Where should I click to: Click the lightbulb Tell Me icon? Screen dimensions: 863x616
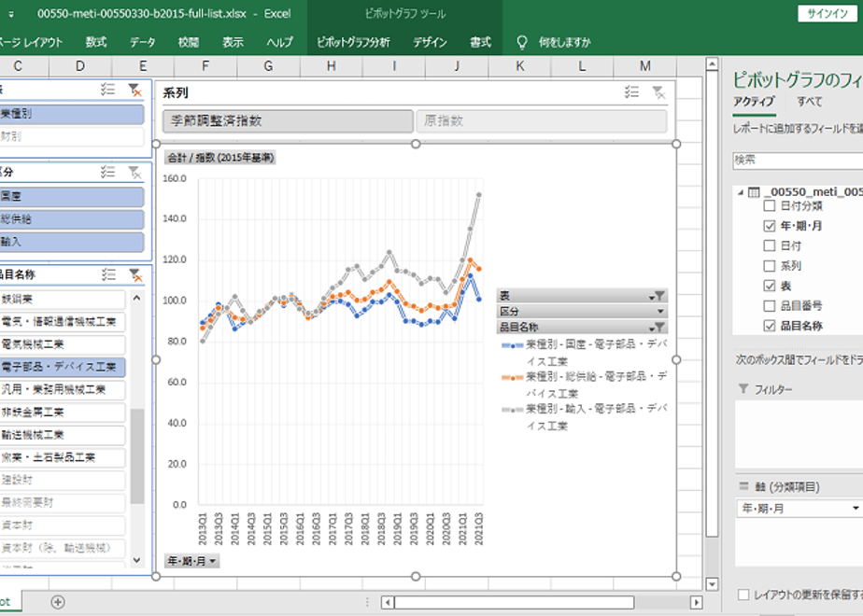(x=522, y=42)
